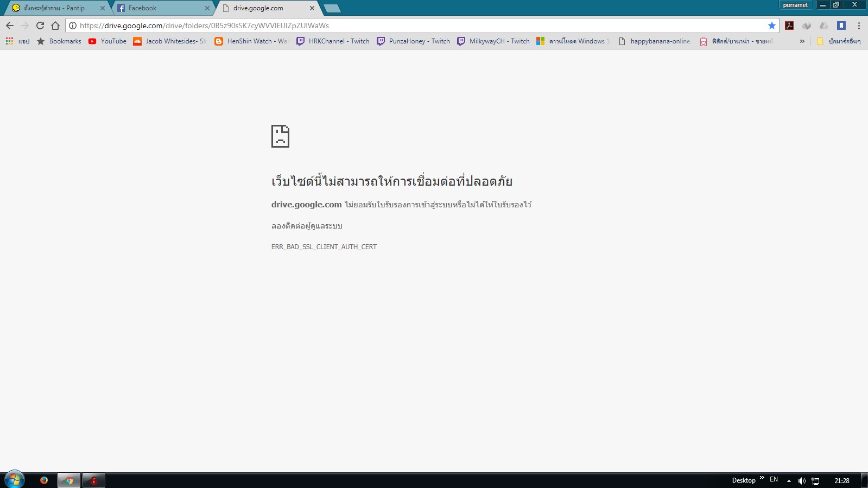Open the MilkywayCH - Twitch bookmark
The image size is (868, 488).
[493, 41]
